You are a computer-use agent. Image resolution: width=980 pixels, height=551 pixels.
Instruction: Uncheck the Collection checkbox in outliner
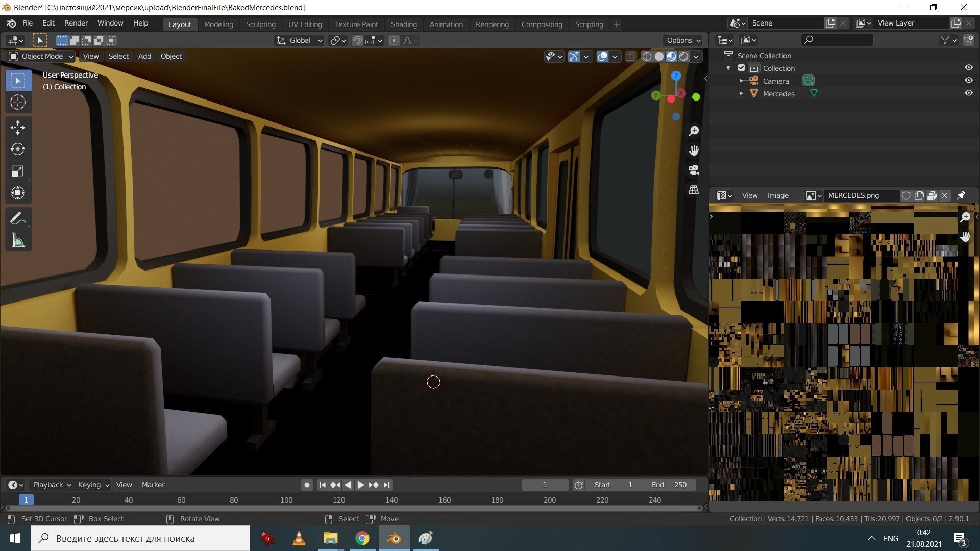(741, 68)
